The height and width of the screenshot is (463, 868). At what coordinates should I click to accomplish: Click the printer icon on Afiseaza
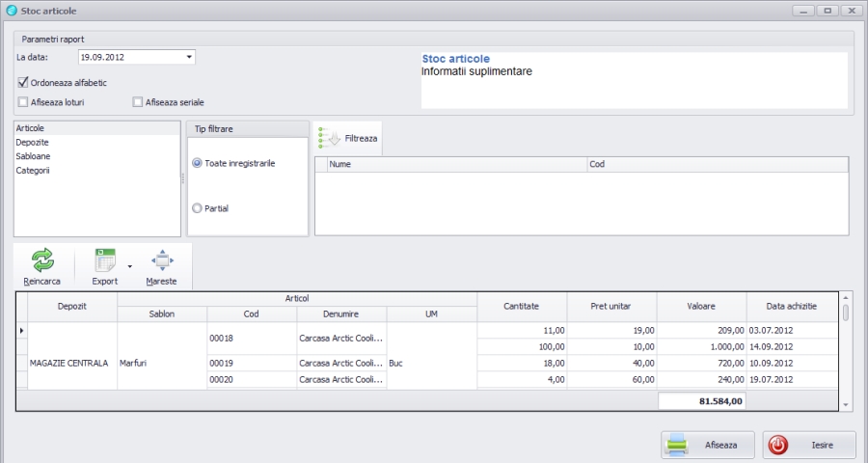tap(678, 445)
